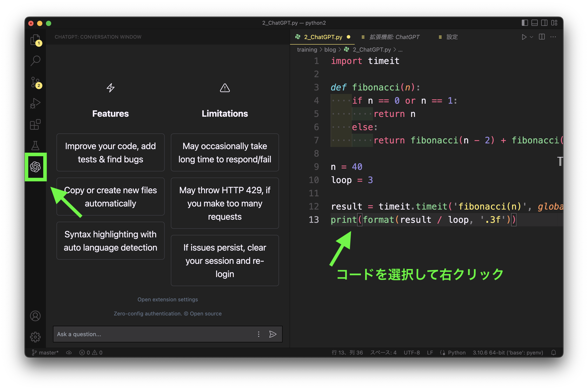Click Open extension settings link

[x=168, y=300]
